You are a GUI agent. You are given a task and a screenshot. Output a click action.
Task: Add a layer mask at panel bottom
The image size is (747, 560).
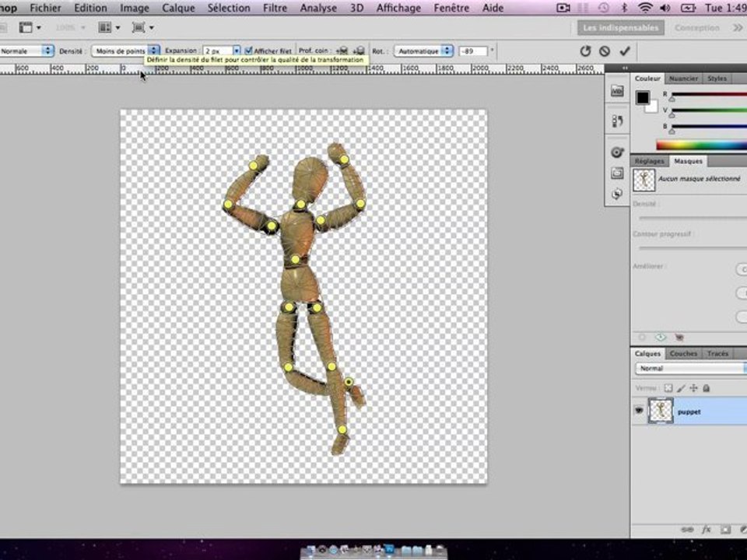(x=725, y=530)
